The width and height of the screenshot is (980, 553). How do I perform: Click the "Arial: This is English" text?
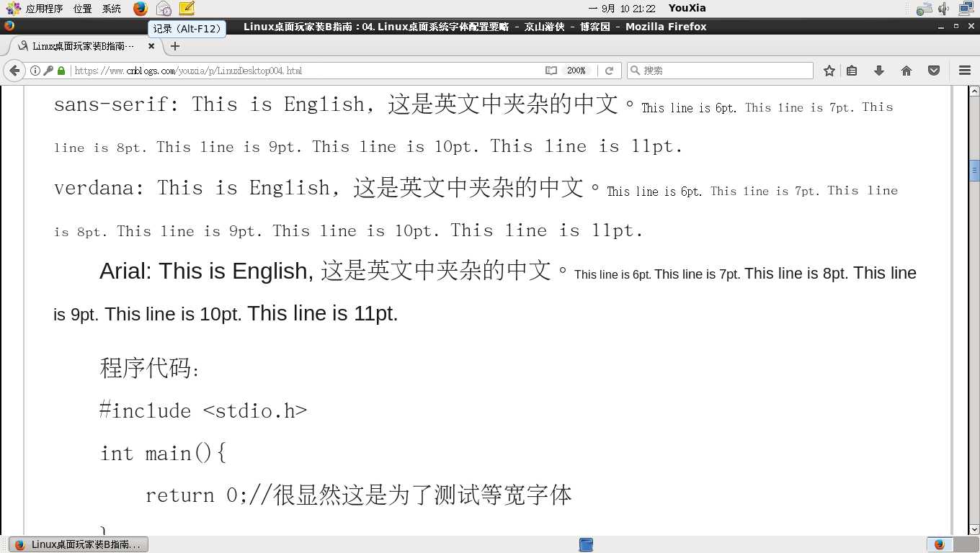click(204, 271)
